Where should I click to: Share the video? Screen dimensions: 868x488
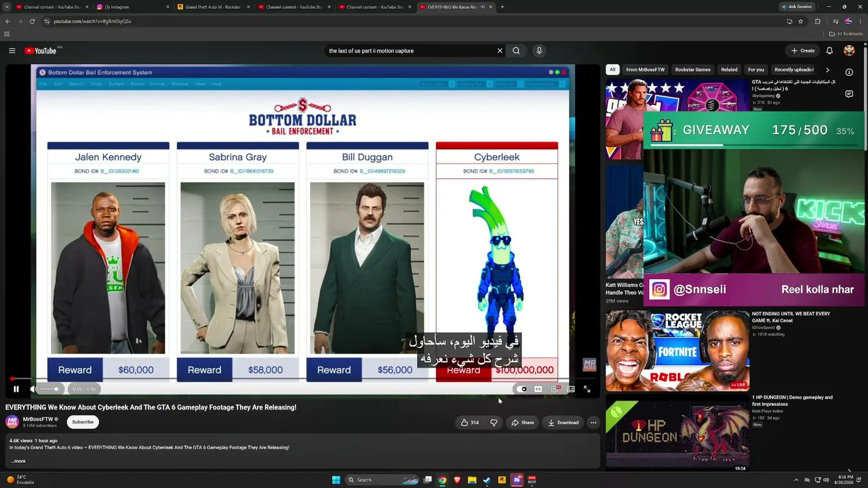click(x=523, y=423)
